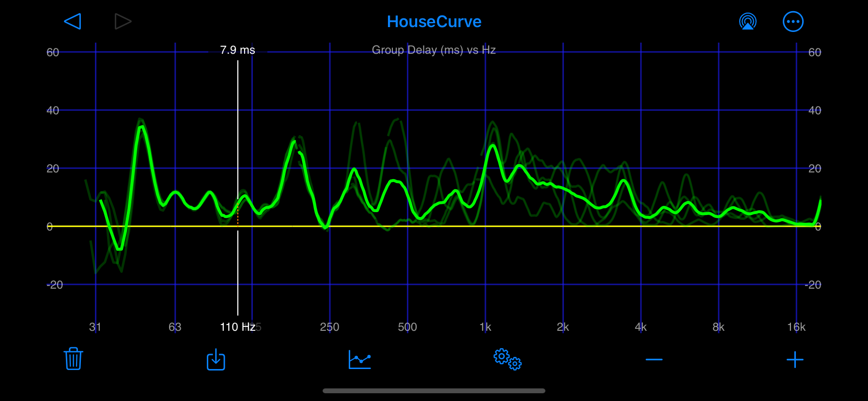
Task: Tap the iOS home indicator bar
Action: [x=434, y=391]
